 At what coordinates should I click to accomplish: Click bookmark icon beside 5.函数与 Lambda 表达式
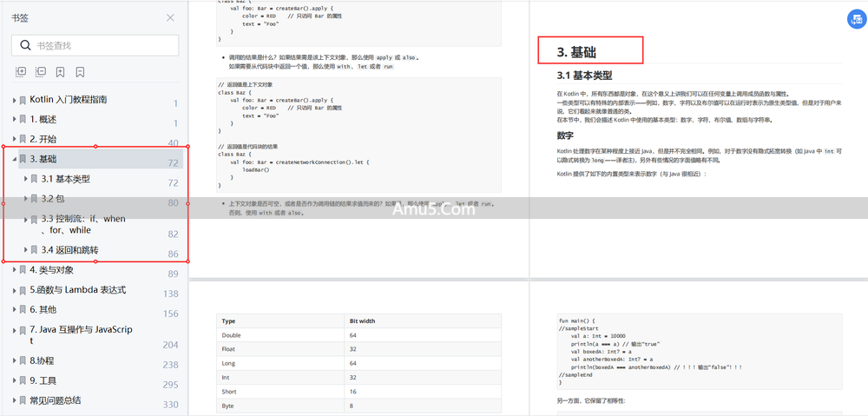tap(23, 290)
